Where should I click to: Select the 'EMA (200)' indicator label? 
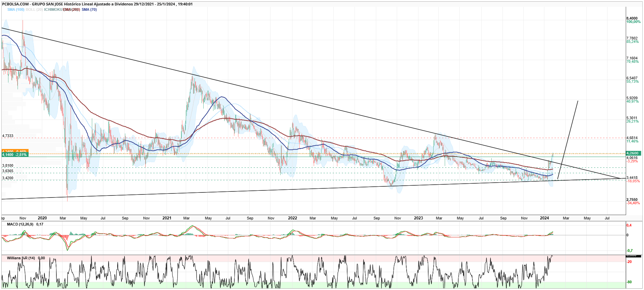pos(72,9)
